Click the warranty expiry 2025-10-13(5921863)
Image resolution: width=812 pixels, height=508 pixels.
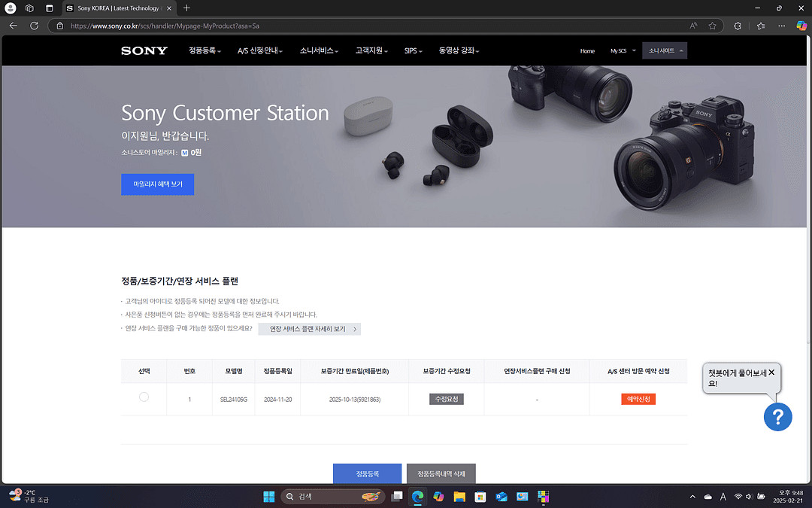355,400
